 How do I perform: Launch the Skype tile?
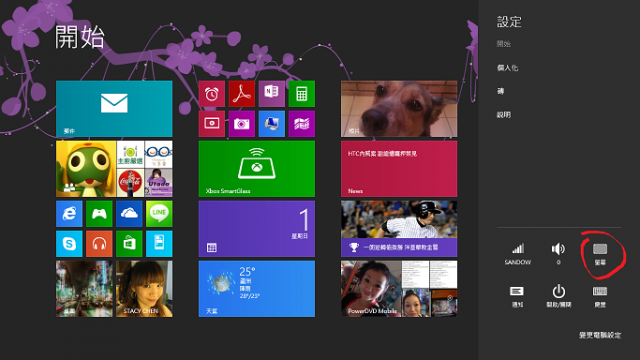click(x=69, y=244)
